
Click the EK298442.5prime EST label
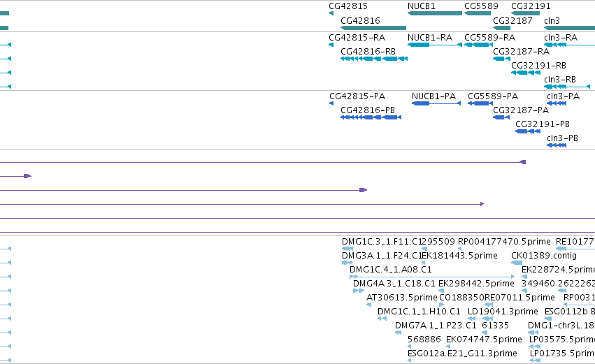coord(476,284)
